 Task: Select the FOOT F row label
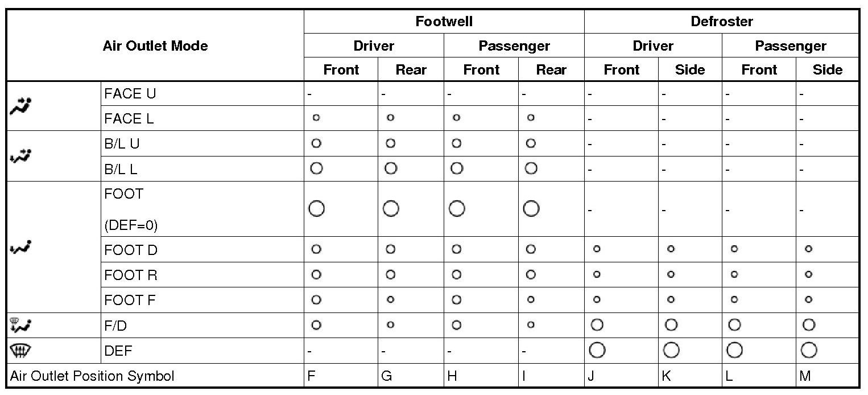[x=130, y=300]
